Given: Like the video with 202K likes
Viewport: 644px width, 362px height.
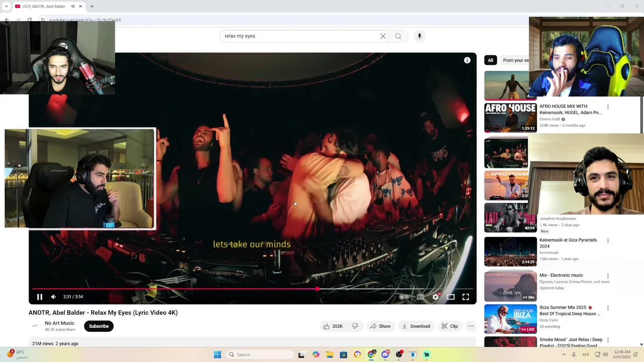Looking at the screenshot, I should pos(333,326).
